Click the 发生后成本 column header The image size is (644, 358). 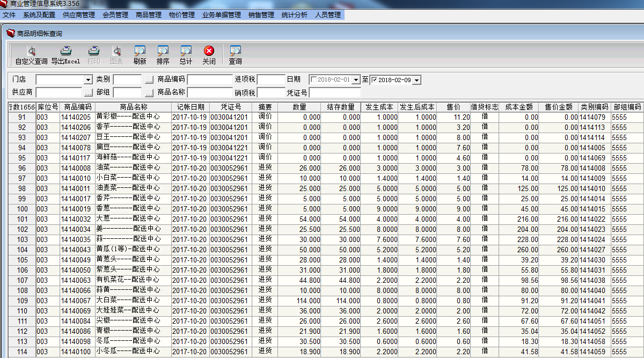coord(418,107)
